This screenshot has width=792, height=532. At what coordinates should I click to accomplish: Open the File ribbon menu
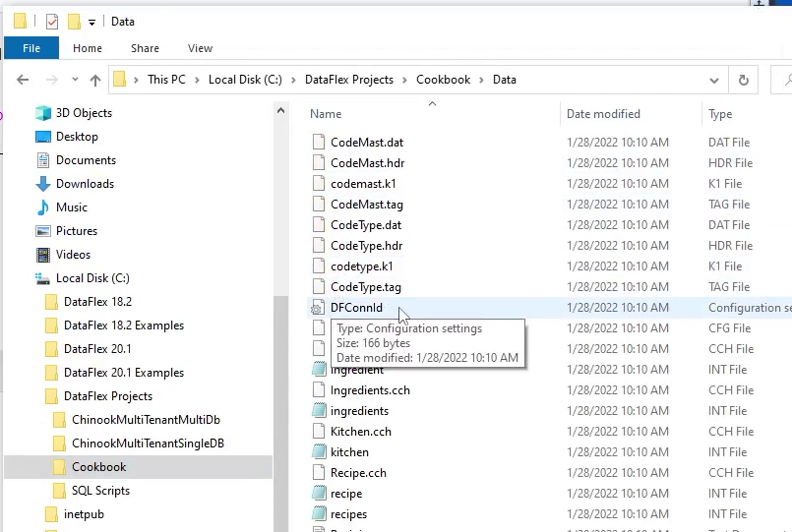click(31, 48)
